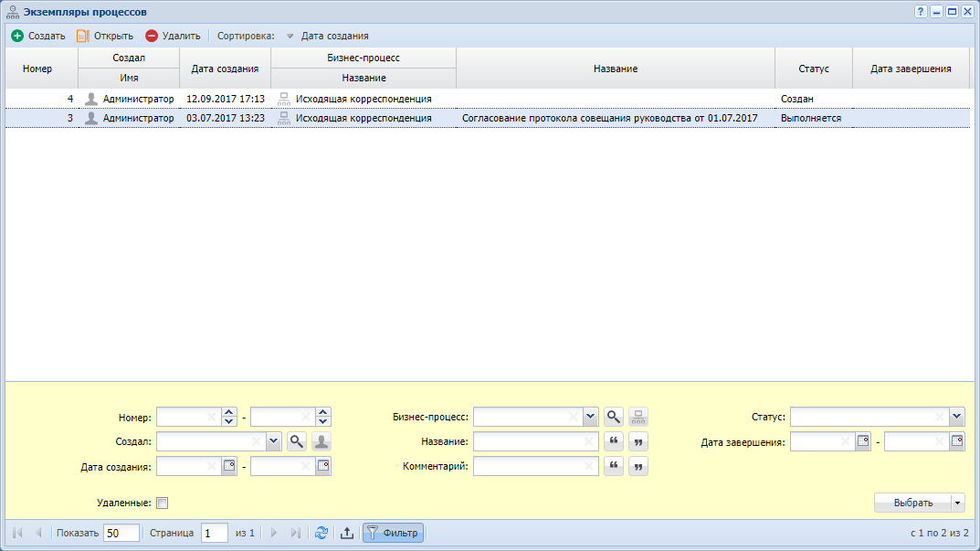The width and height of the screenshot is (980, 551).
Task: Focus the Название filter text field
Action: click(535, 441)
